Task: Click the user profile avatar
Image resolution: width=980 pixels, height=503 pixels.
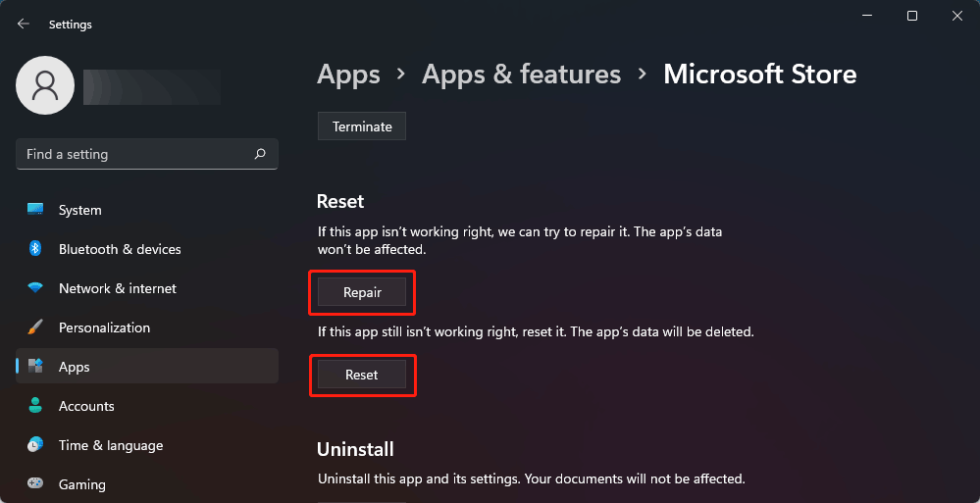Action: tap(45, 85)
